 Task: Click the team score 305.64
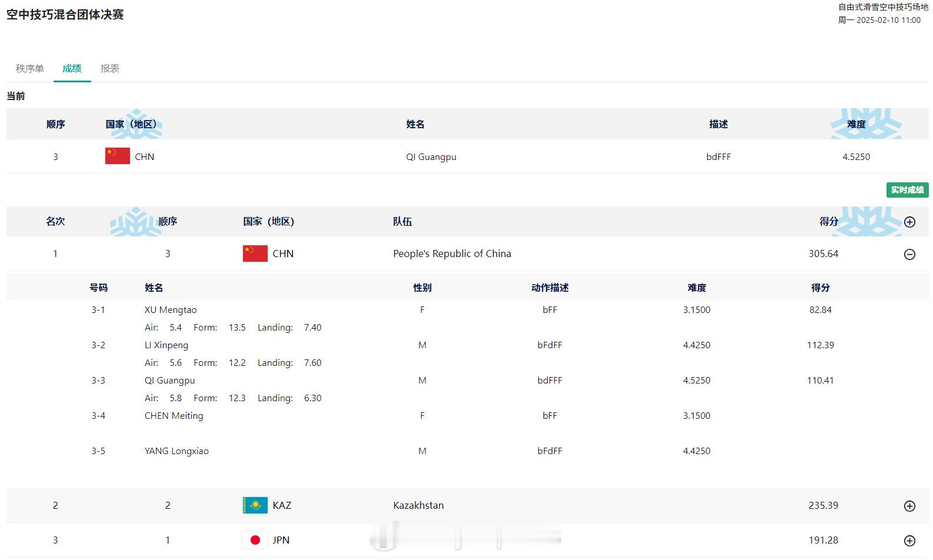click(823, 254)
